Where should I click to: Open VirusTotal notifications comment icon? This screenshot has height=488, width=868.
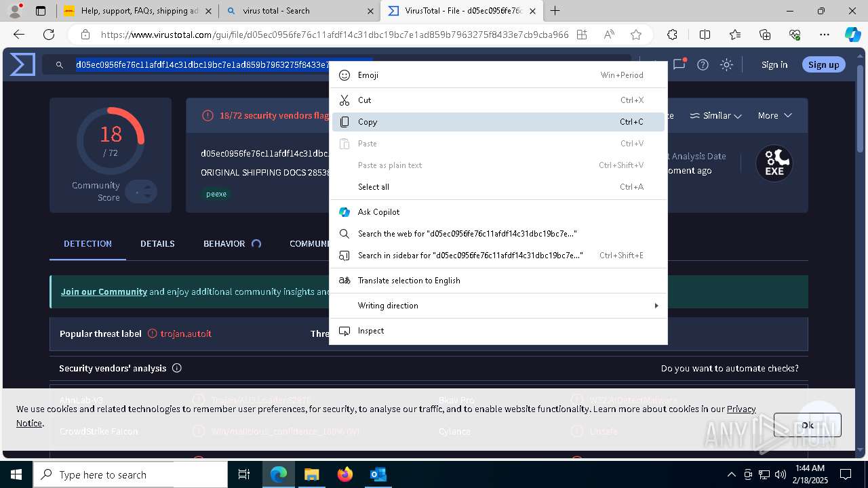[x=679, y=64]
